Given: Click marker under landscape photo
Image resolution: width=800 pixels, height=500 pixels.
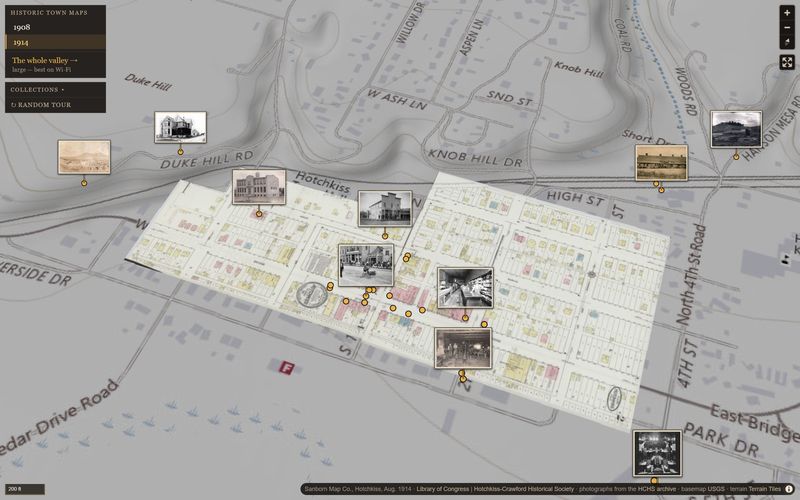Looking at the screenshot, I should [x=84, y=183].
